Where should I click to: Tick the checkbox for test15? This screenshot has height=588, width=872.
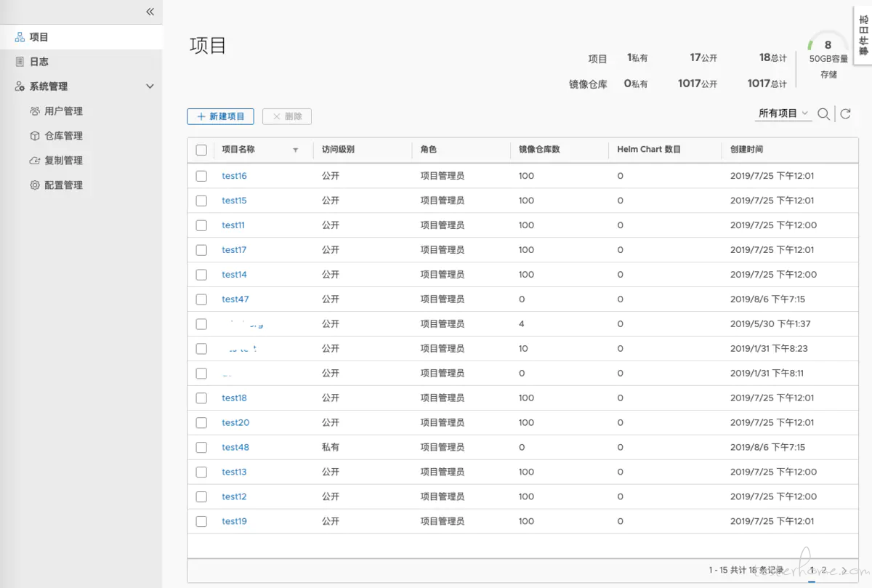point(201,201)
